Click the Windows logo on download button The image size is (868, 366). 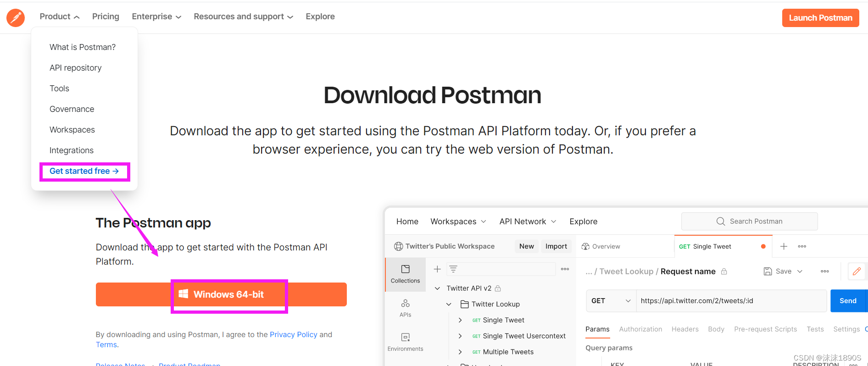pyautogui.click(x=184, y=294)
